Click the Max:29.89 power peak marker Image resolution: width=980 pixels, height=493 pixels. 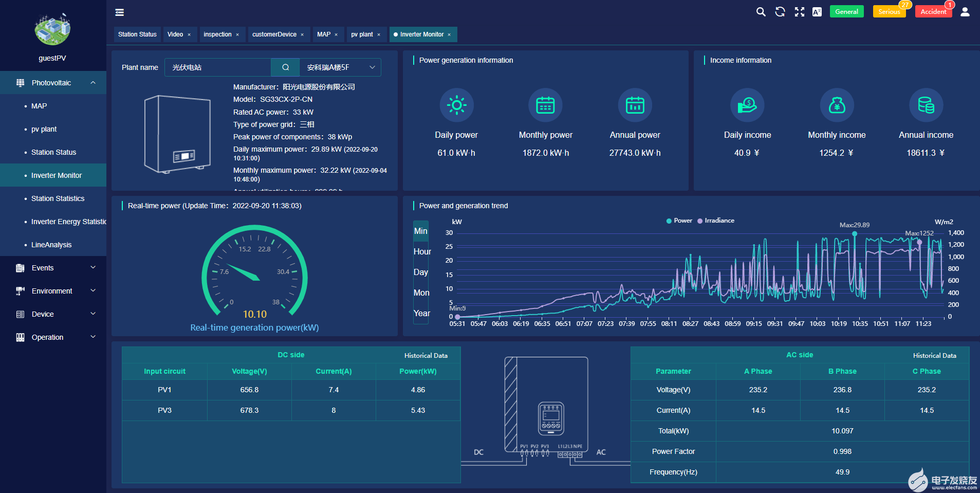[855, 233]
